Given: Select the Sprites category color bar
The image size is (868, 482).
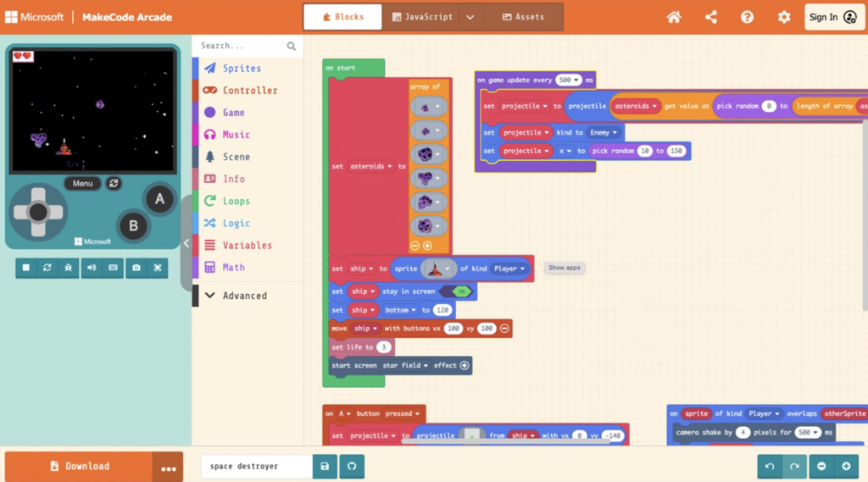Looking at the screenshot, I should pyautogui.click(x=195, y=69).
